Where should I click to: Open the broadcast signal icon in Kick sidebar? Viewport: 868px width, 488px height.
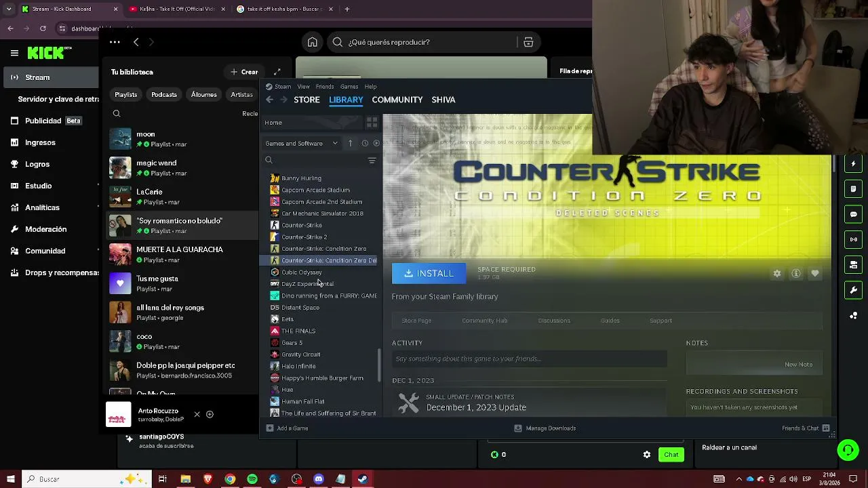pyautogui.click(x=854, y=239)
